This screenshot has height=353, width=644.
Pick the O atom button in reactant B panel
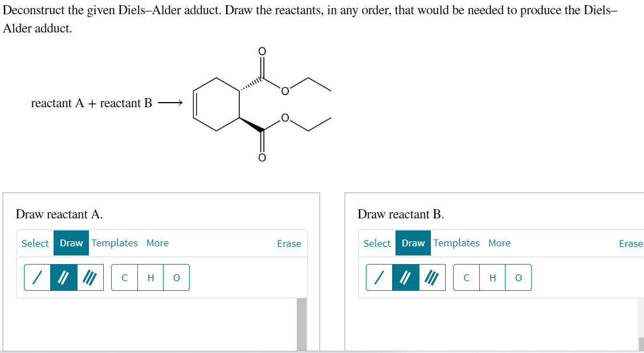[x=517, y=277]
